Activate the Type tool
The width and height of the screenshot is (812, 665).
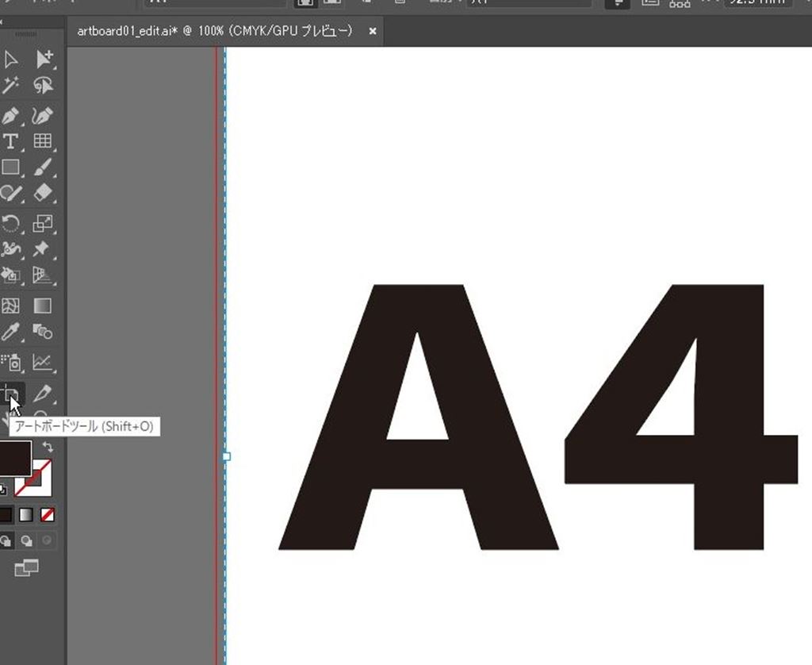point(10,142)
